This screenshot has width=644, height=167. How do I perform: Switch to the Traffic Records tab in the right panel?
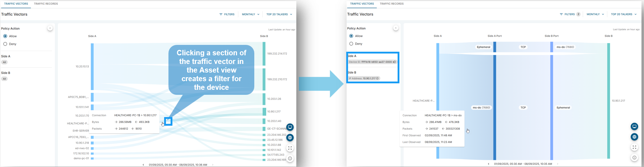coord(392,4)
